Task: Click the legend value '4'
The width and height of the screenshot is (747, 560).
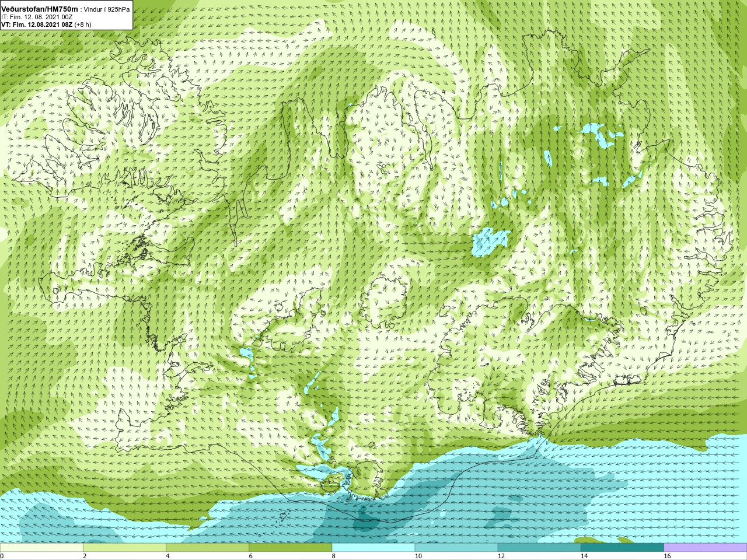Action: (x=168, y=556)
